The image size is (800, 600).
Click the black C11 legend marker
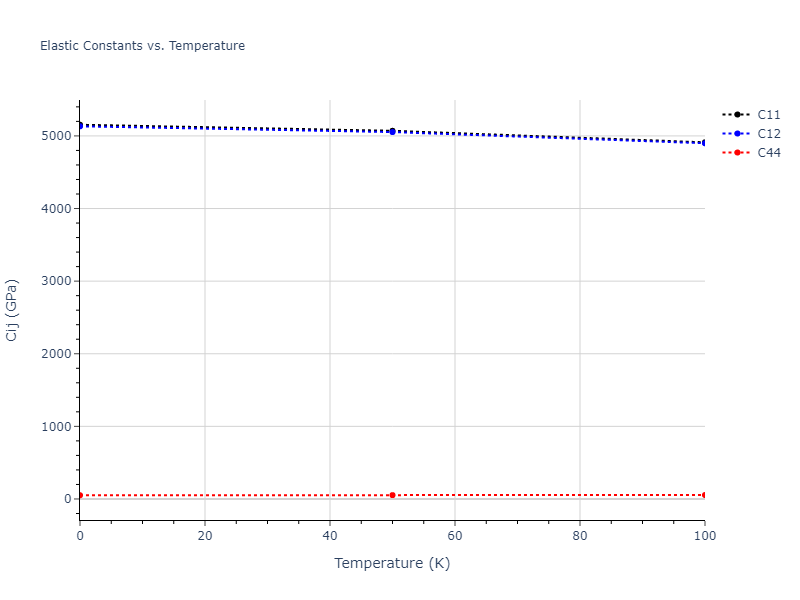(x=737, y=114)
